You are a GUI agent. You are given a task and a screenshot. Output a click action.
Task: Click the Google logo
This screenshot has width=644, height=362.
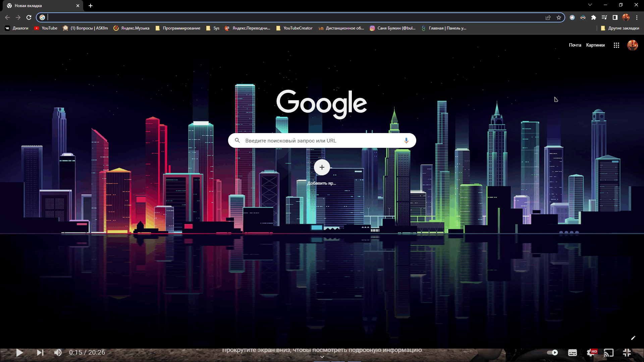coord(322,104)
